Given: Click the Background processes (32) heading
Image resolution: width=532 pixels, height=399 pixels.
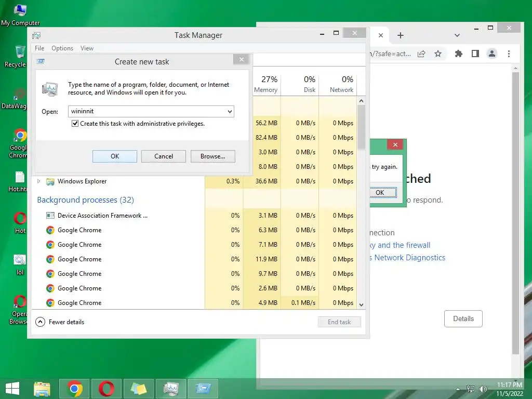Looking at the screenshot, I should pos(86,200).
